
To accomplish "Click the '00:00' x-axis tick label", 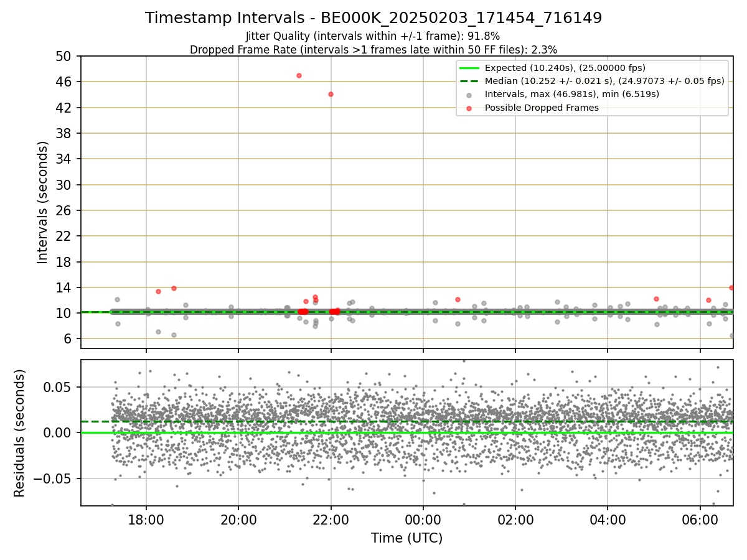I will click(423, 520).
